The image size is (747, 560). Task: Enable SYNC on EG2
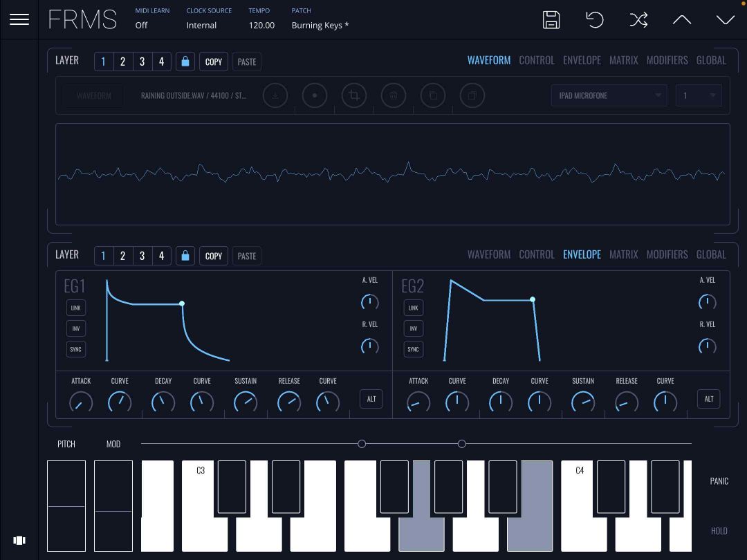(x=413, y=349)
